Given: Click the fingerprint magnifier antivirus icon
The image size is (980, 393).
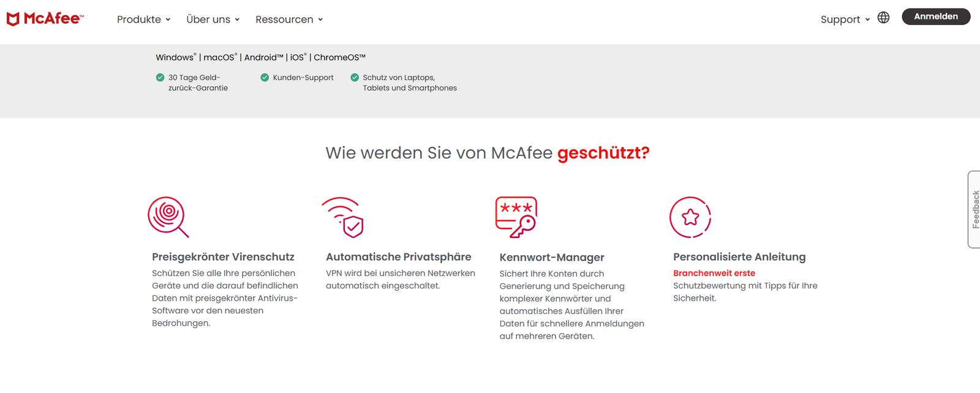Looking at the screenshot, I should [168, 217].
